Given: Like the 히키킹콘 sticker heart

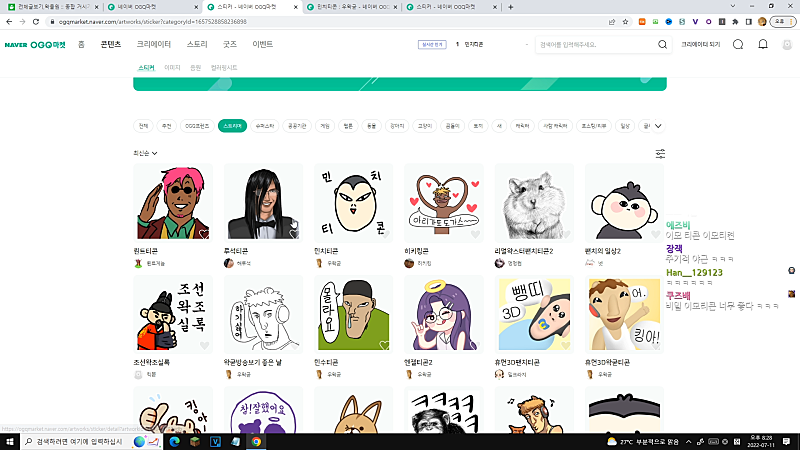Looking at the screenshot, I should click(475, 235).
